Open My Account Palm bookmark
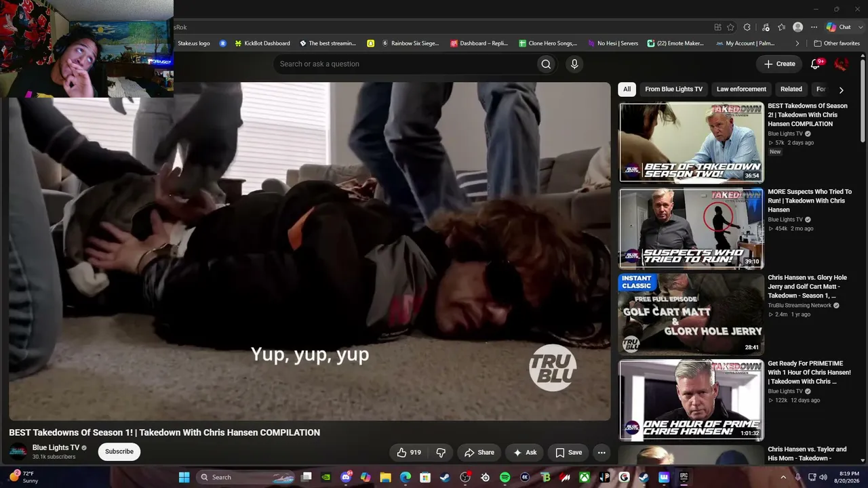The image size is (868, 488). tap(745, 43)
